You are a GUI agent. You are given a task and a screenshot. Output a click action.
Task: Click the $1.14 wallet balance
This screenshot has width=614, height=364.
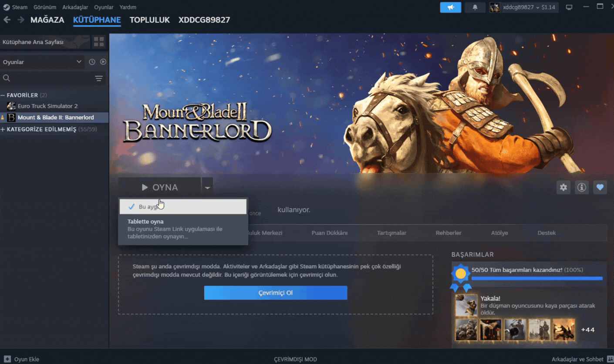[x=548, y=7]
